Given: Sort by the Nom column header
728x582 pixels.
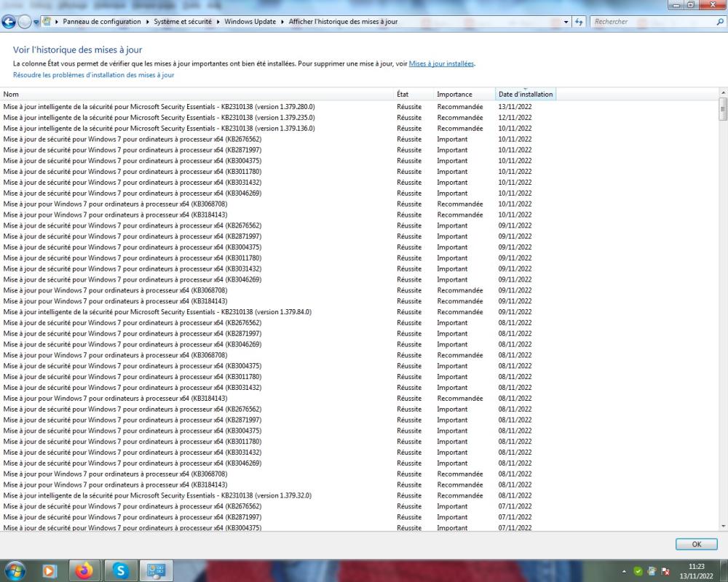Looking at the screenshot, I should pos(197,95).
